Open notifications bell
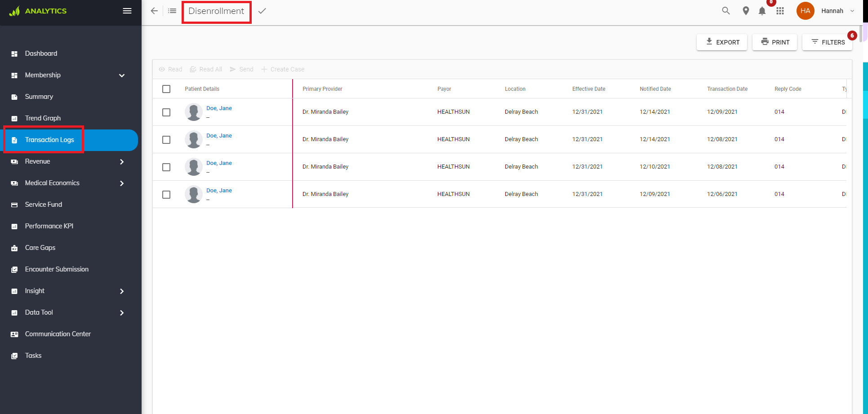The height and width of the screenshot is (414, 868). pyautogui.click(x=762, y=11)
